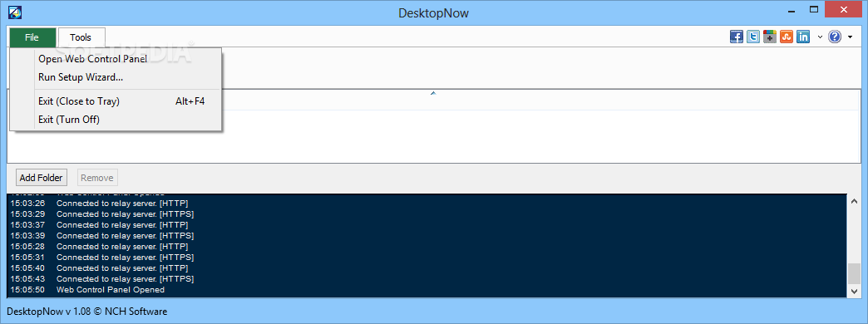Share via StumbleUpon icon

786,37
